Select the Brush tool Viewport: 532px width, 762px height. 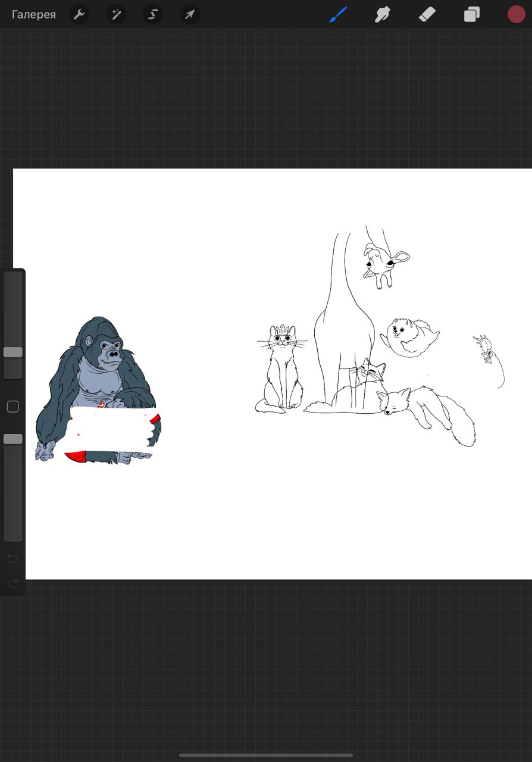click(x=338, y=14)
